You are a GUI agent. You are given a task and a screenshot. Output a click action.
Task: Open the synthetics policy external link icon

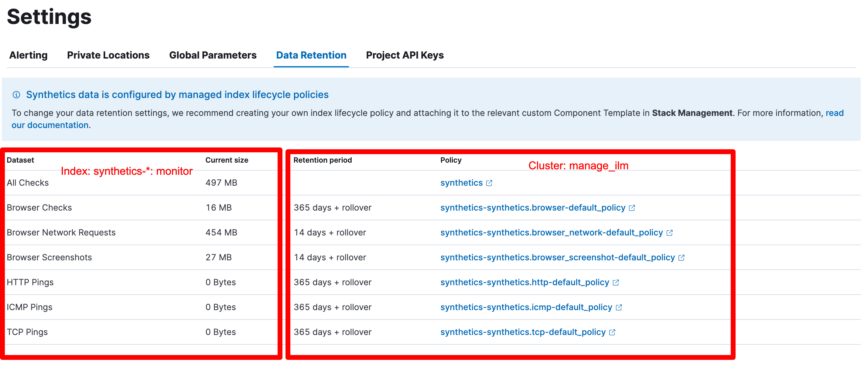coord(489,183)
